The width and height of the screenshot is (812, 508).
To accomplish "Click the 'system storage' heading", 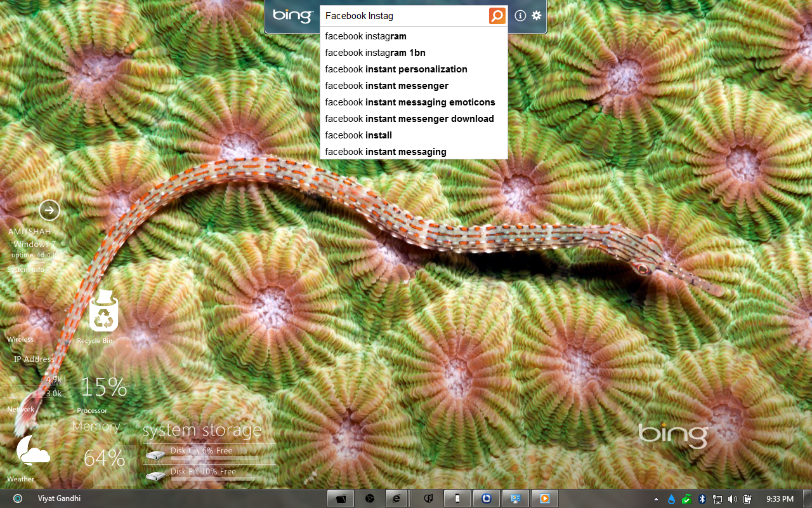I will (202, 431).
